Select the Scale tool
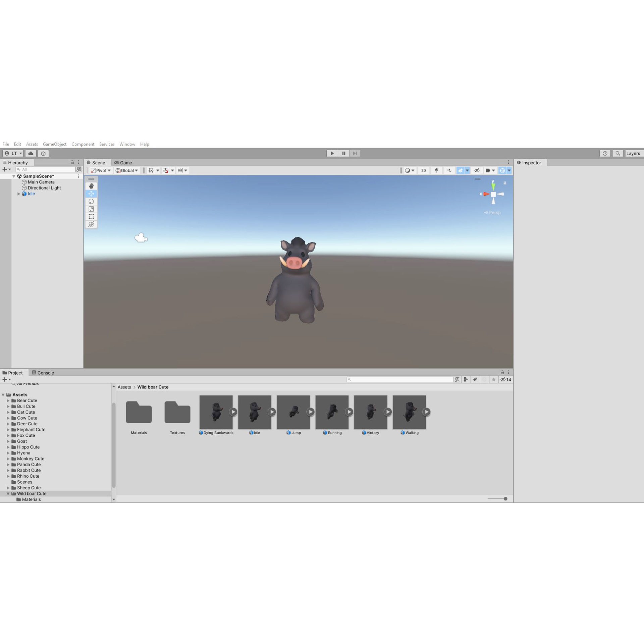The width and height of the screenshot is (644, 644). [91, 209]
